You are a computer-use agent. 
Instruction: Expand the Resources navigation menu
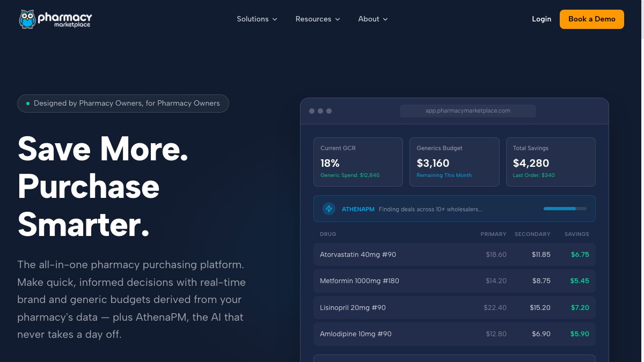[318, 19]
